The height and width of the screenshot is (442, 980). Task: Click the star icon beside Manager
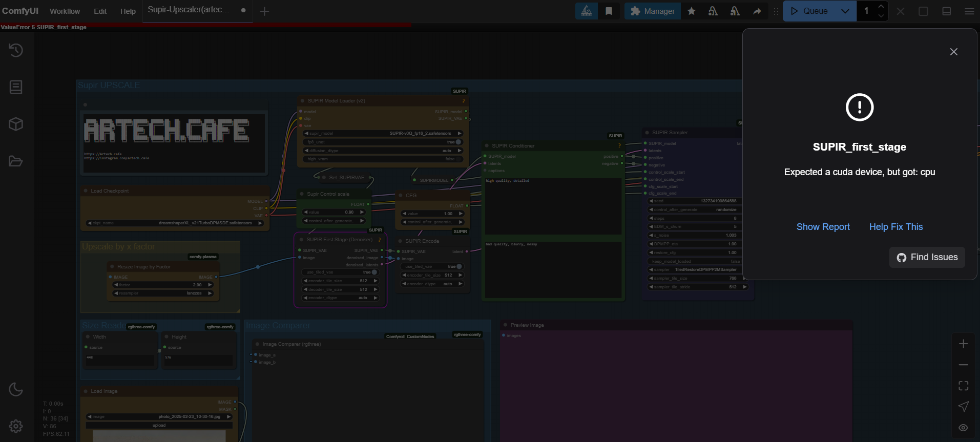(x=692, y=11)
